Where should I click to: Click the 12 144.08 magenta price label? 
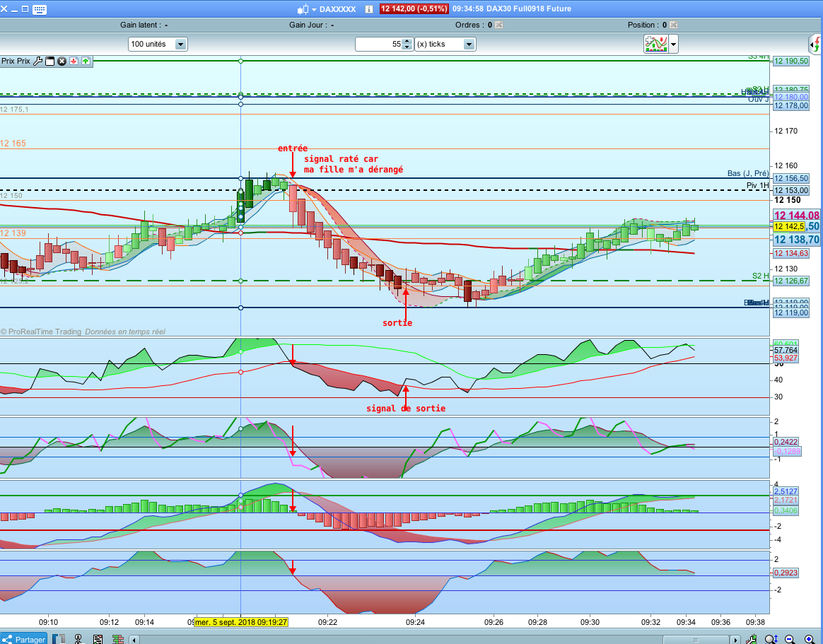796,215
